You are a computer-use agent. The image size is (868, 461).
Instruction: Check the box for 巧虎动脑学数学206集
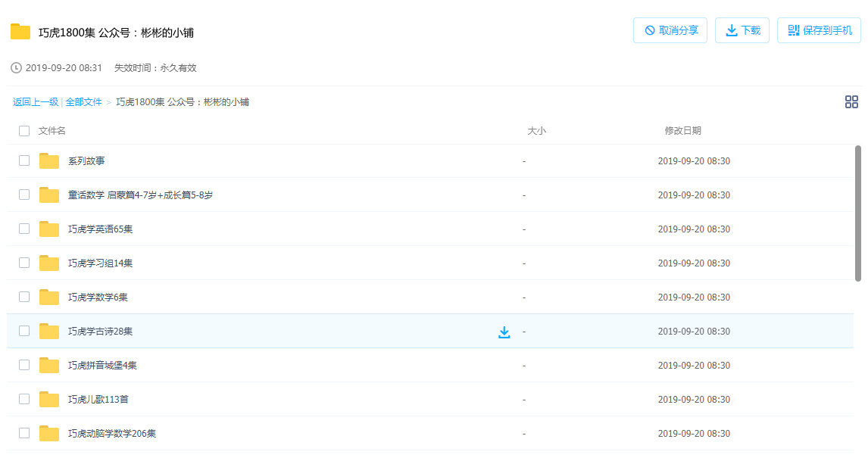point(24,433)
